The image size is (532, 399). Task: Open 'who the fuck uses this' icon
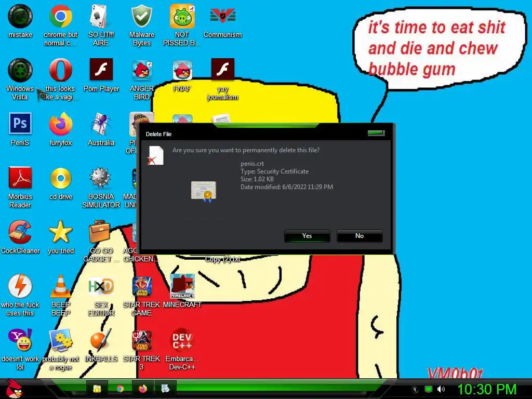[x=20, y=286]
